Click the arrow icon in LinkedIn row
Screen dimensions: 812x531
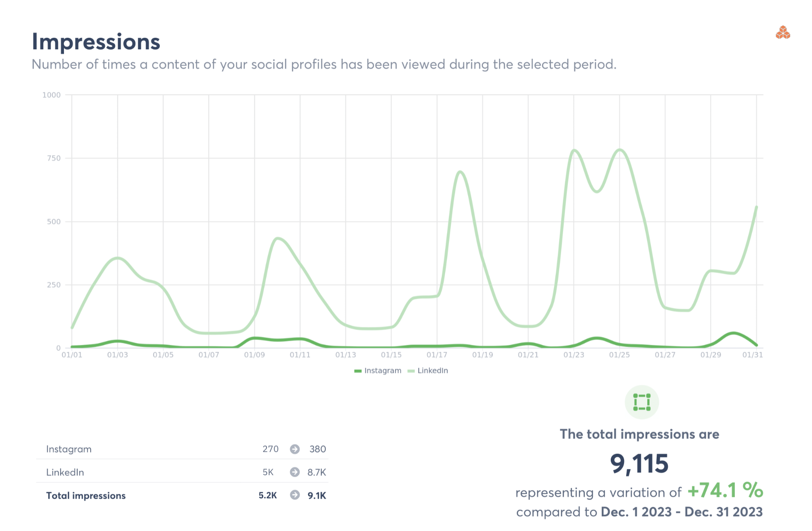click(295, 472)
